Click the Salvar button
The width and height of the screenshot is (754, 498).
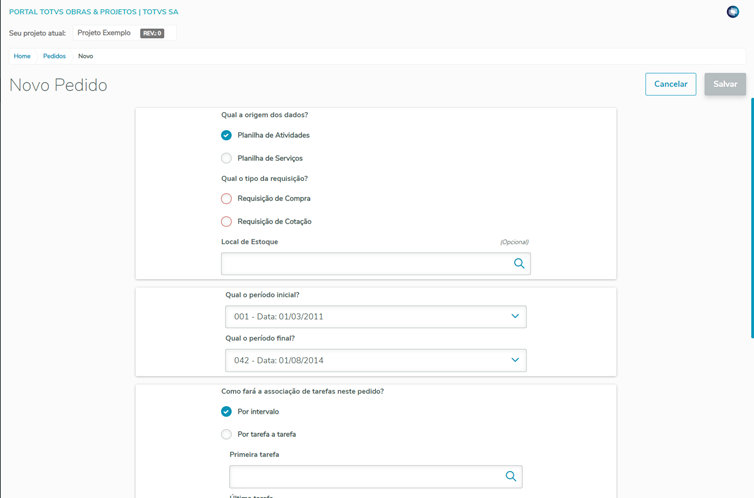tap(725, 84)
